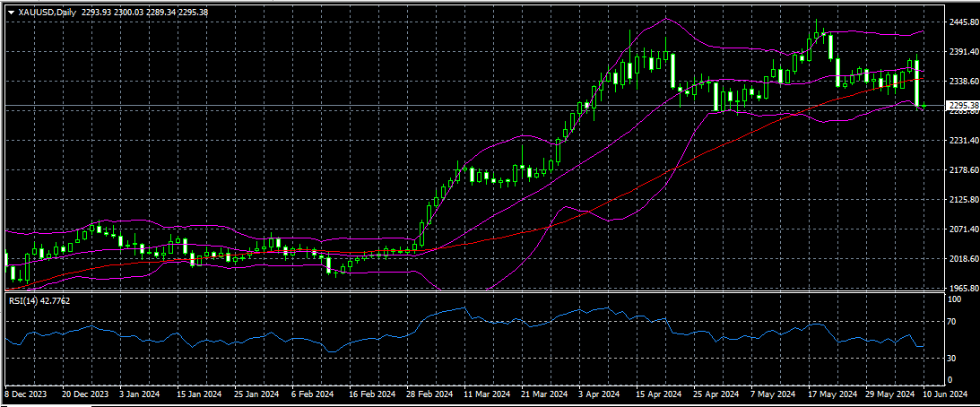Click the RSI scale level 70
The width and height of the screenshot is (980, 407).
tap(954, 321)
